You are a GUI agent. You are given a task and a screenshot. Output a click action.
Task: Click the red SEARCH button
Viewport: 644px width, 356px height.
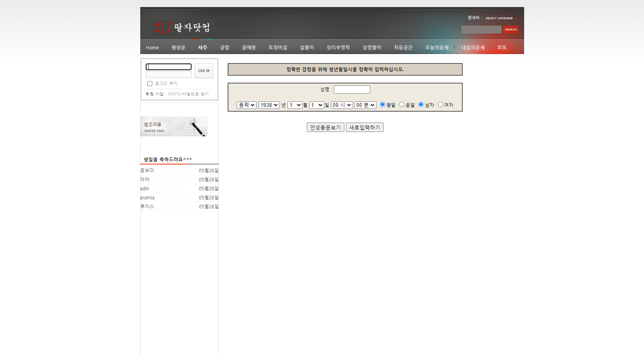[x=510, y=30]
